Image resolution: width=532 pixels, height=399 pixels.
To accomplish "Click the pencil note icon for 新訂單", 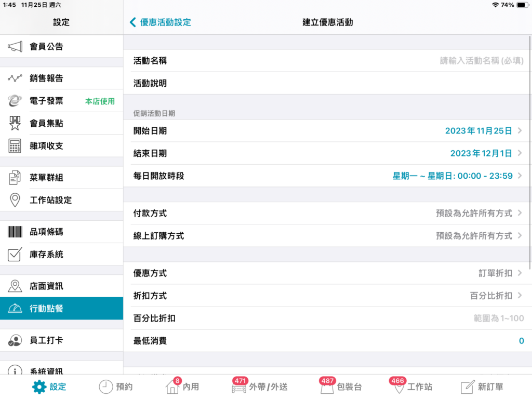I will click(x=468, y=387).
